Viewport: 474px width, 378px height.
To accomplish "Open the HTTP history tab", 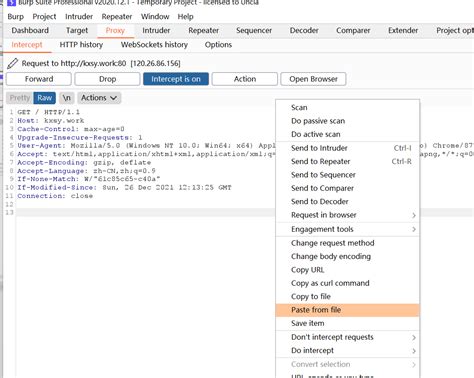I will pyautogui.click(x=81, y=45).
